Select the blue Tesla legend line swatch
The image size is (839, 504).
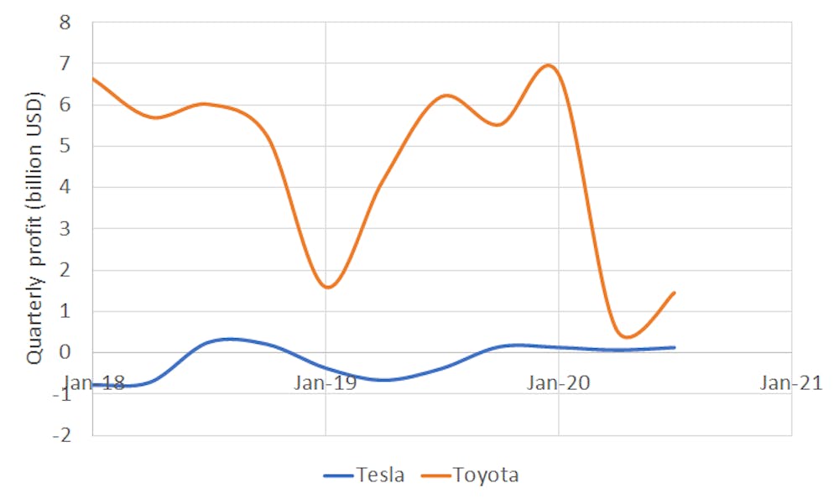coord(339,476)
